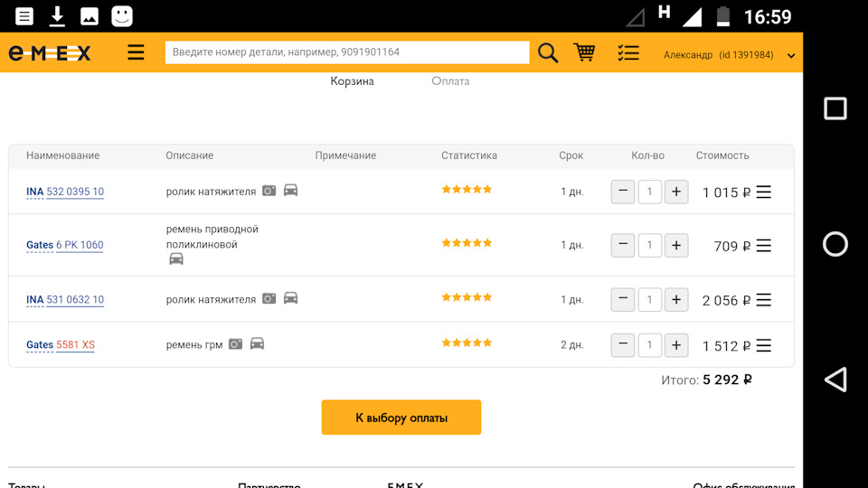Expand the Александр account dropdown arrow

click(791, 55)
